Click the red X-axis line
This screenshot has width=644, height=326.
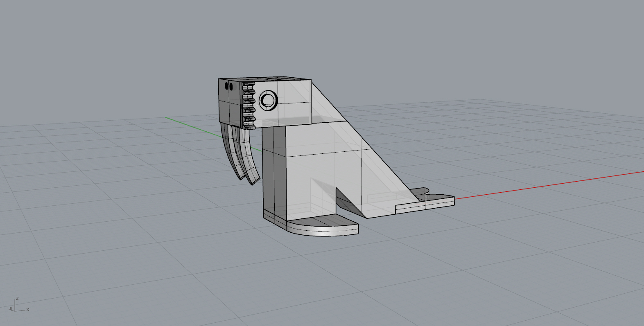549,185
